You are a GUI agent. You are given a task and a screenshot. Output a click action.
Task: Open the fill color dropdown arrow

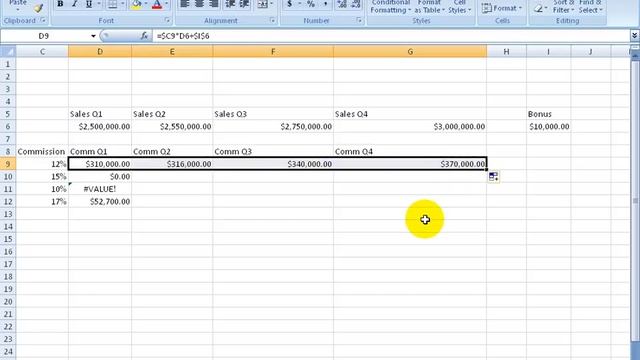click(x=146, y=4)
